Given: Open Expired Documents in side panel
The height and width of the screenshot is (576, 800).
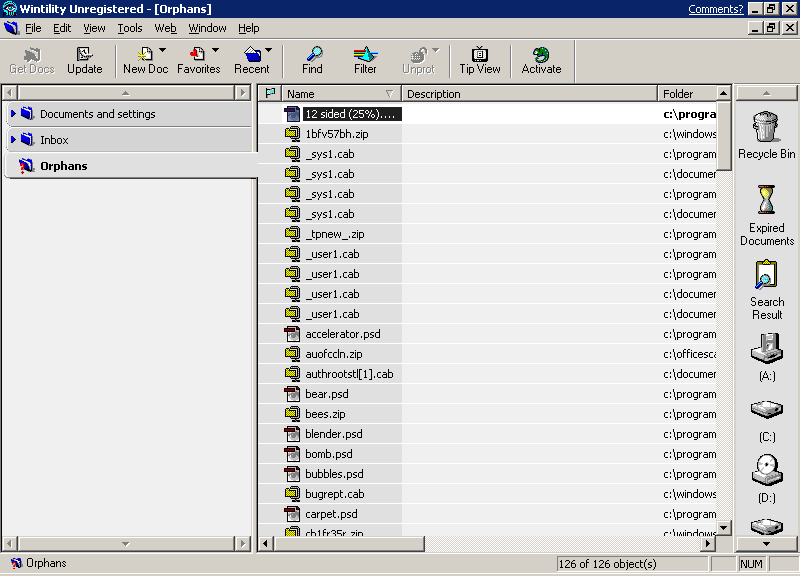Looking at the screenshot, I should (x=767, y=214).
